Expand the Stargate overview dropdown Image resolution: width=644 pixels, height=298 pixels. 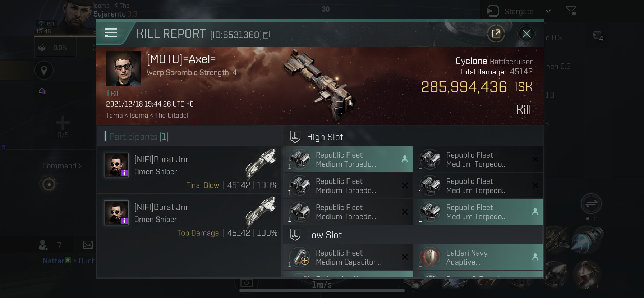[548, 11]
